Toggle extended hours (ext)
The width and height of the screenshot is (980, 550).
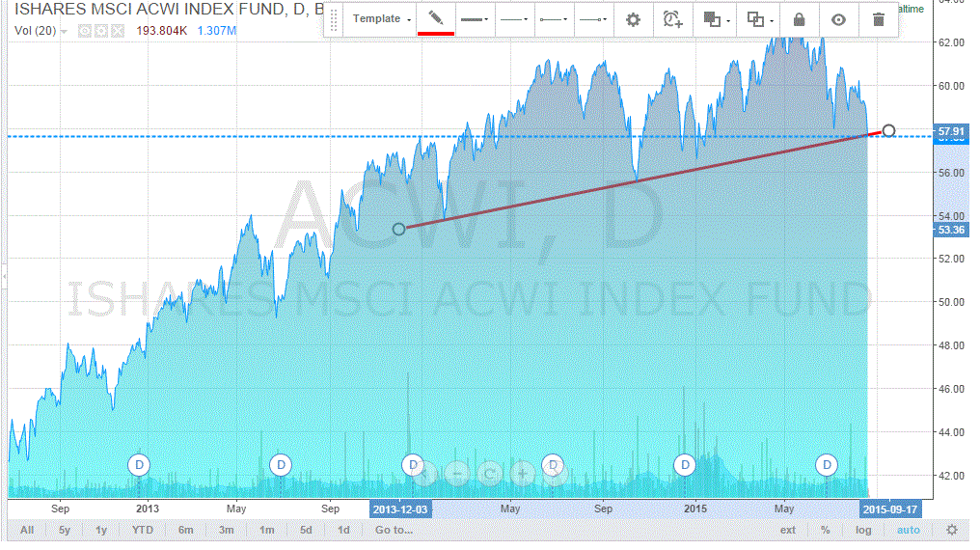pos(788,530)
